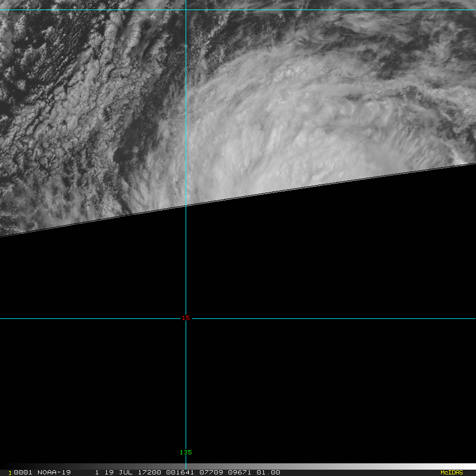This screenshot has height=476, width=476.
Task: Click the NOAA-19 satellite name text
Action: click(x=54, y=472)
